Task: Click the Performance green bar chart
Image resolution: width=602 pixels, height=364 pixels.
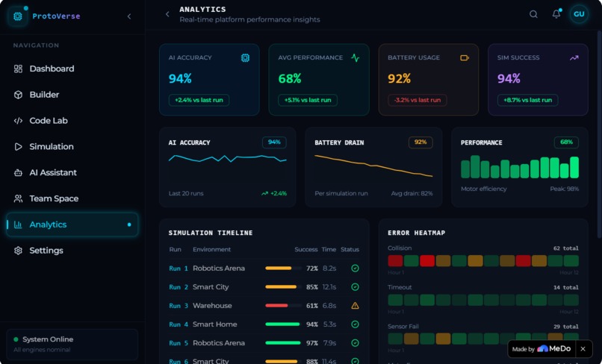Action: [519, 167]
